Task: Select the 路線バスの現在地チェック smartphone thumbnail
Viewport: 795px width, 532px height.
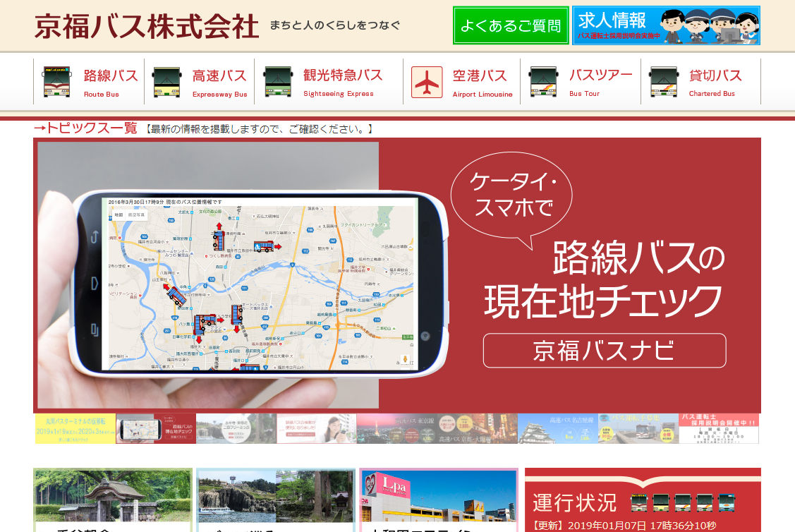Action: pyautogui.click(x=156, y=428)
